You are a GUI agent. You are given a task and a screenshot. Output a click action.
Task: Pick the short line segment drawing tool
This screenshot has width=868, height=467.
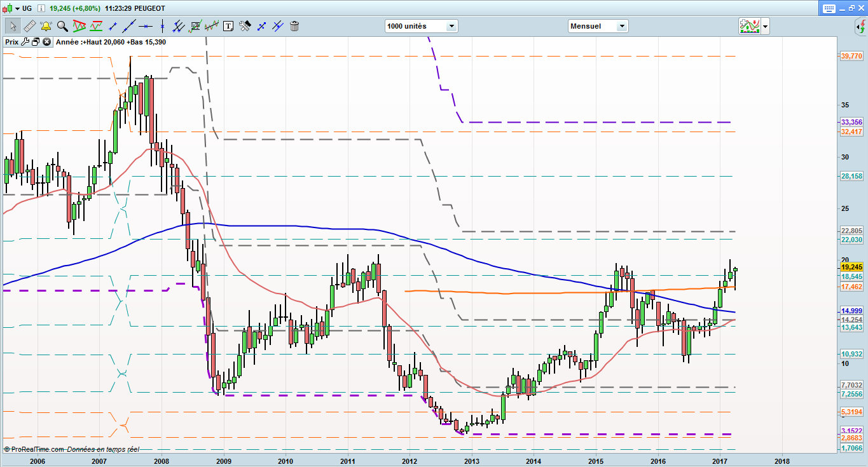pos(113,26)
